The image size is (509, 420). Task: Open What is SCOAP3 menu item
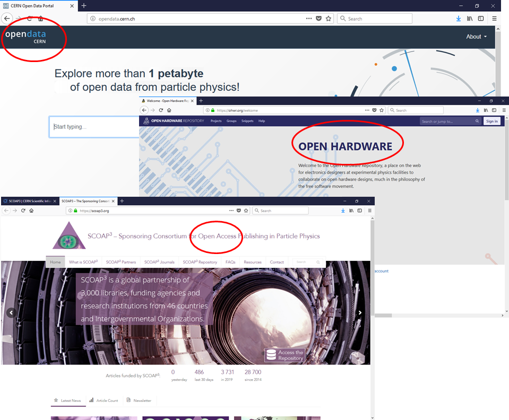(x=83, y=262)
